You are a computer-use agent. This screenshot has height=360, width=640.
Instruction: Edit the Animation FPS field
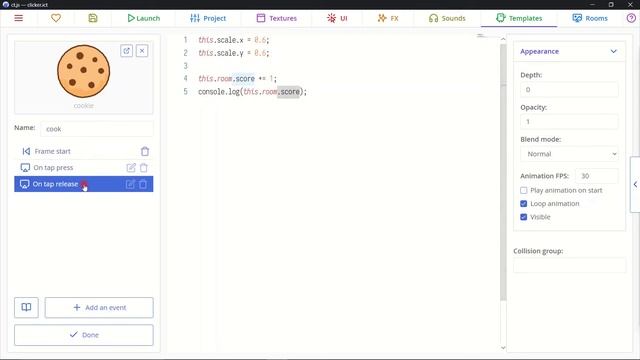pyautogui.click(x=596, y=176)
